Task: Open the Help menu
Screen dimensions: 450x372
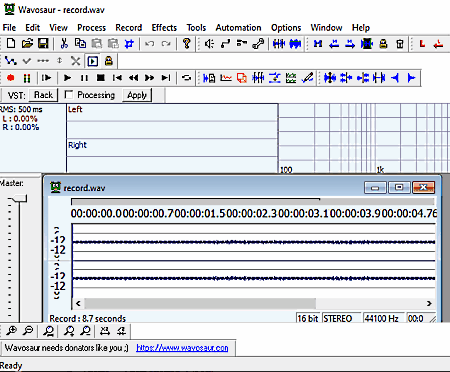Action: pos(361,28)
